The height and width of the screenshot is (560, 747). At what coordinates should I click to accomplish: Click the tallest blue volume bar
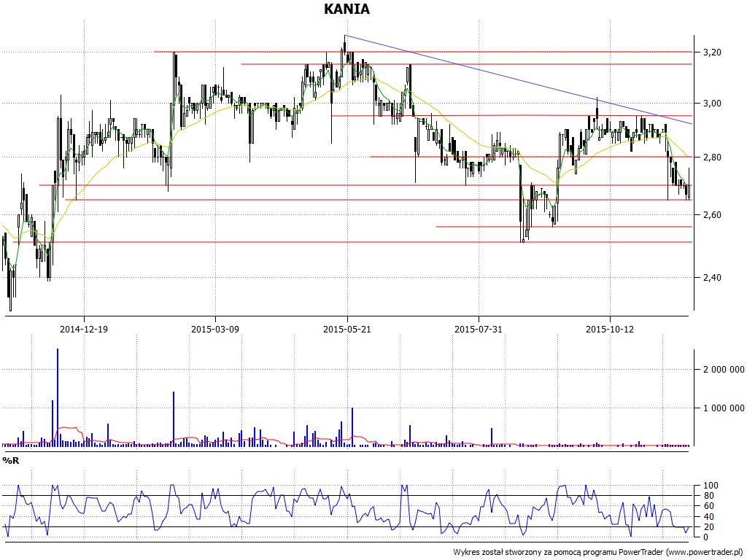click(58, 397)
